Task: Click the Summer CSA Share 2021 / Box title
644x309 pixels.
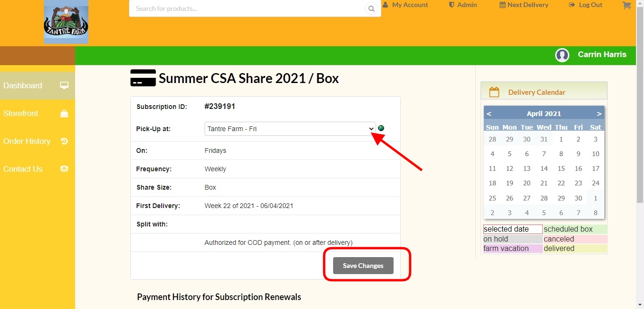Action: [x=249, y=78]
